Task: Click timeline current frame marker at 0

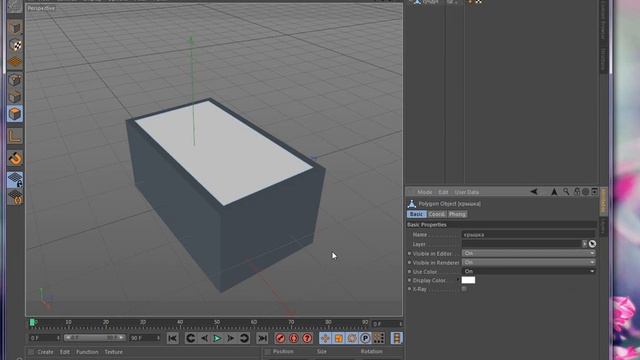Action: point(32,323)
